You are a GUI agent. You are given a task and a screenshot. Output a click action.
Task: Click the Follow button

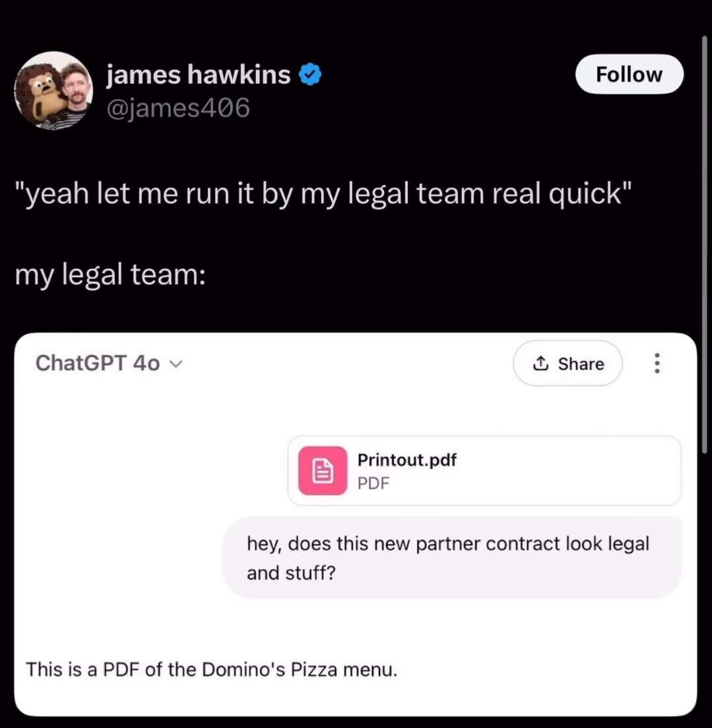click(x=630, y=75)
